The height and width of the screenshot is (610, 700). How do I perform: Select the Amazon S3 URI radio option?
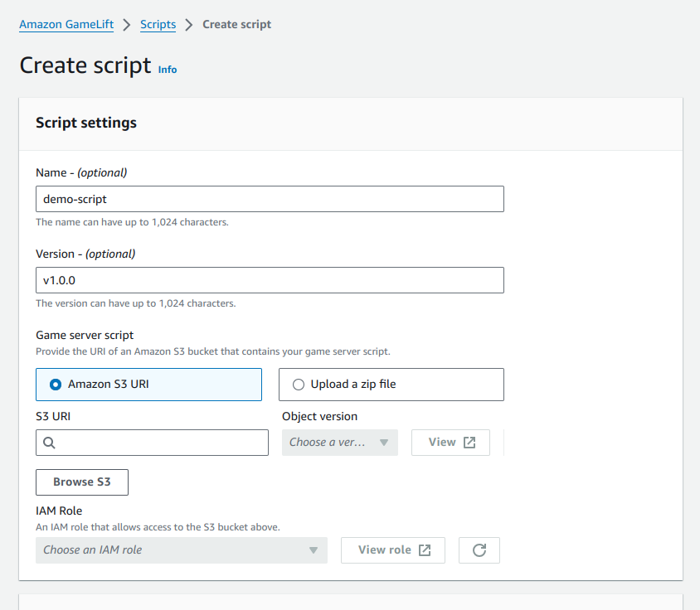(x=148, y=385)
